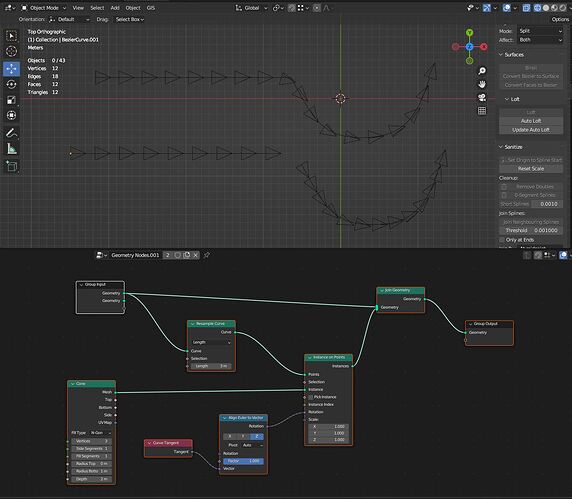572x499 pixels.
Task: Click the Geometry Nodes.001 name field
Action: click(x=135, y=255)
